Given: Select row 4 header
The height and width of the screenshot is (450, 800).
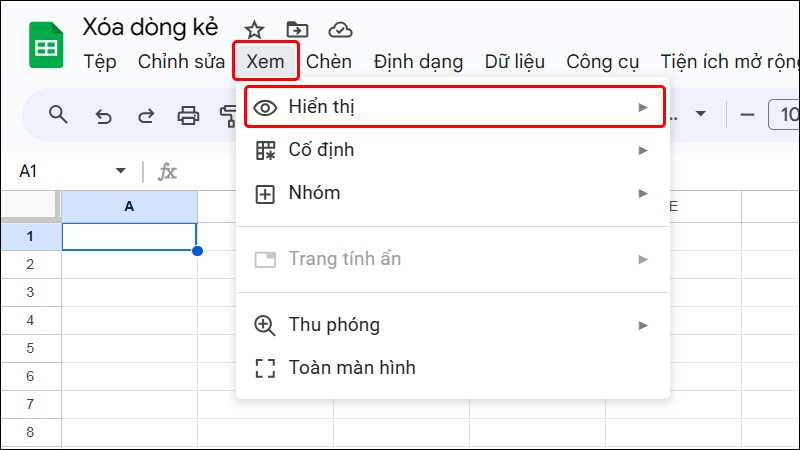Looking at the screenshot, I should [31, 320].
